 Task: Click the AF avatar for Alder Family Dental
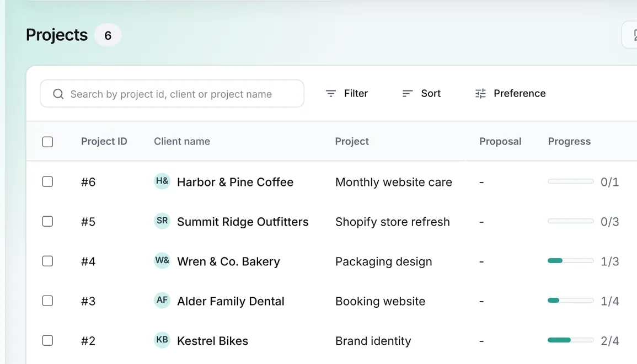(162, 300)
